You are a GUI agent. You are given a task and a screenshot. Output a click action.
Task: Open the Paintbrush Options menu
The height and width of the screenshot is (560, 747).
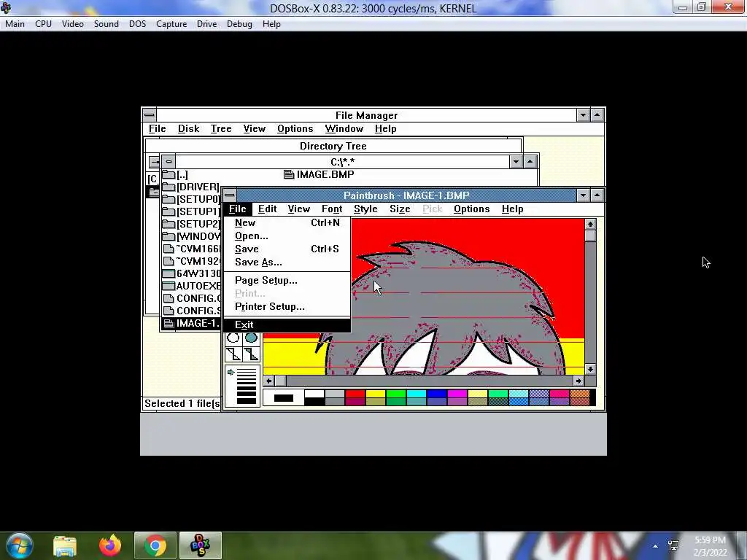tap(472, 209)
